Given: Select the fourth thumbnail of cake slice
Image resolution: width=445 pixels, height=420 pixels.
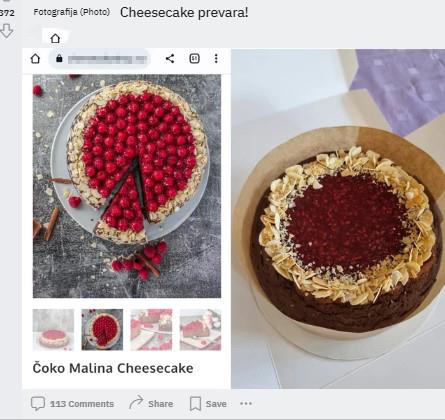Looking at the screenshot, I should 200,330.
